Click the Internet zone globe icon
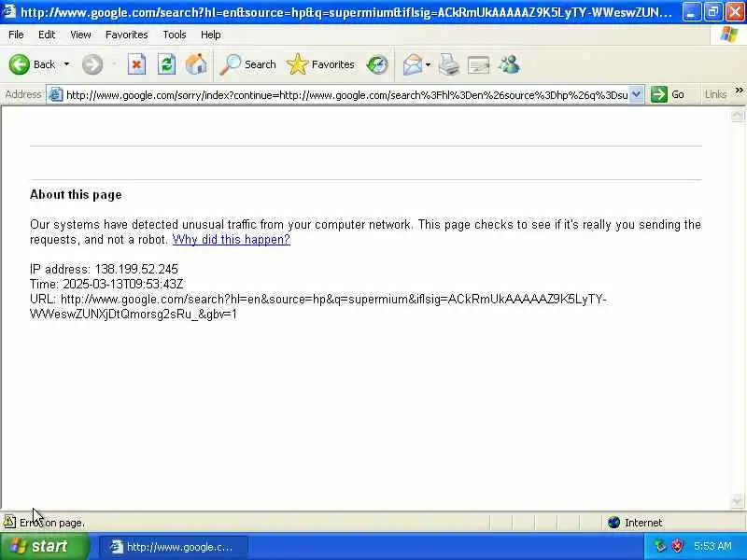Image resolution: width=747 pixels, height=560 pixels. [x=614, y=523]
